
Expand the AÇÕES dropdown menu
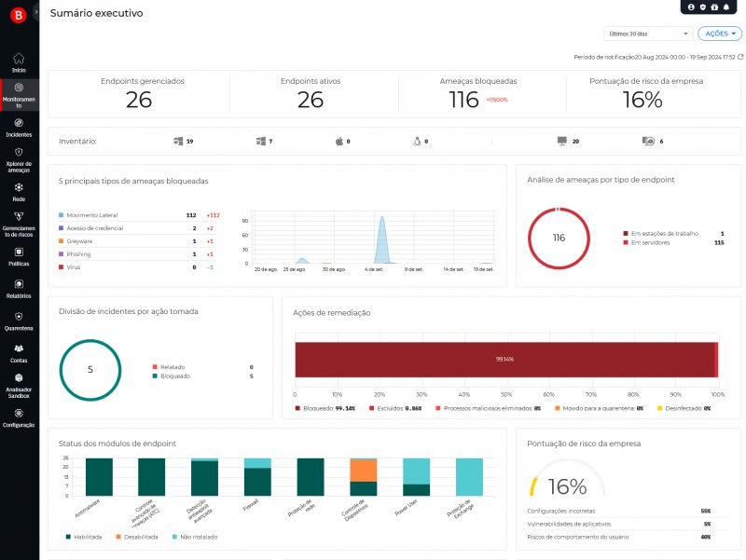[719, 34]
